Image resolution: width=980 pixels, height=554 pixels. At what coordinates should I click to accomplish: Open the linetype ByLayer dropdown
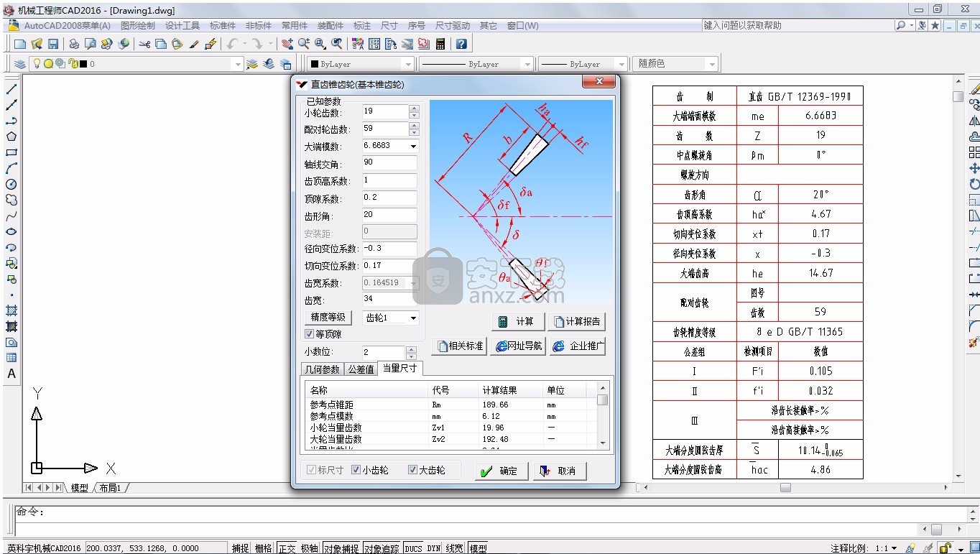pyautogui.click(x=527, y=64)
